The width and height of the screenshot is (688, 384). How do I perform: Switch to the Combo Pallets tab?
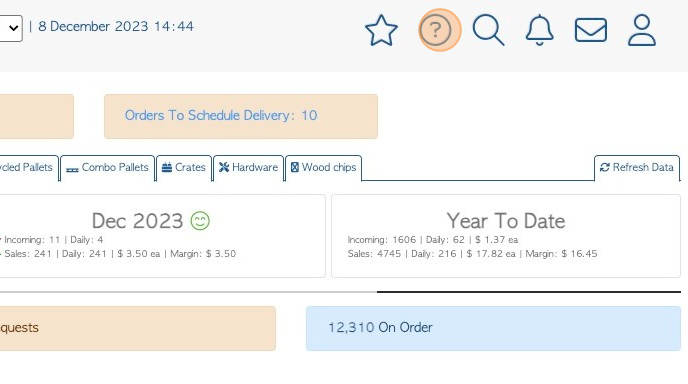click(x=108, y=168)
